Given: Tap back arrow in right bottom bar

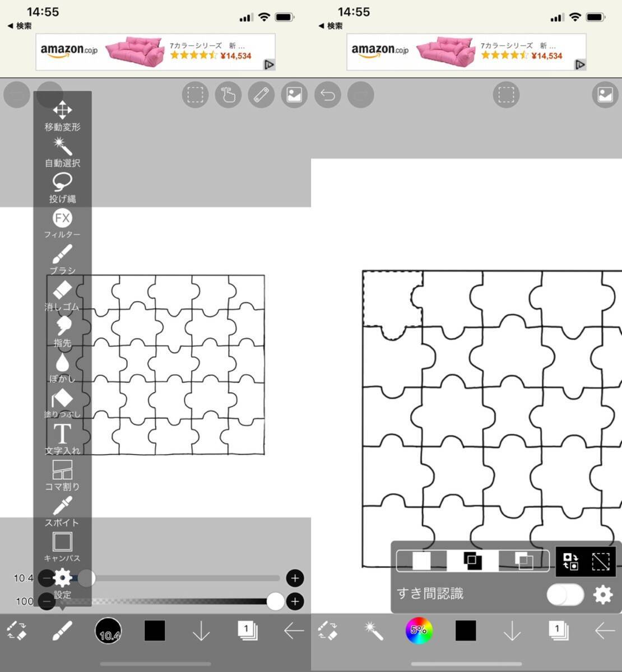Looking at the screenshot, I should 605,631.
